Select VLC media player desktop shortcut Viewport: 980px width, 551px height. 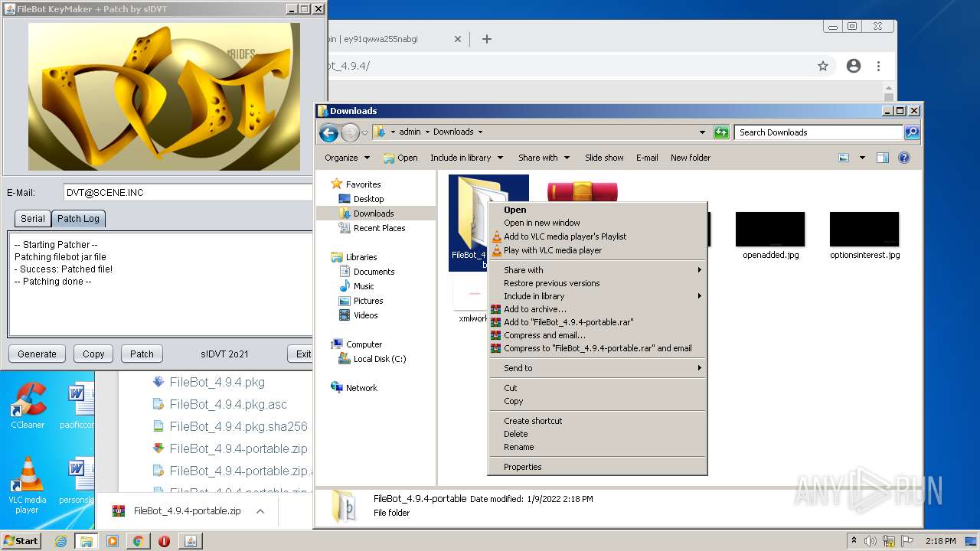[28, 485]
